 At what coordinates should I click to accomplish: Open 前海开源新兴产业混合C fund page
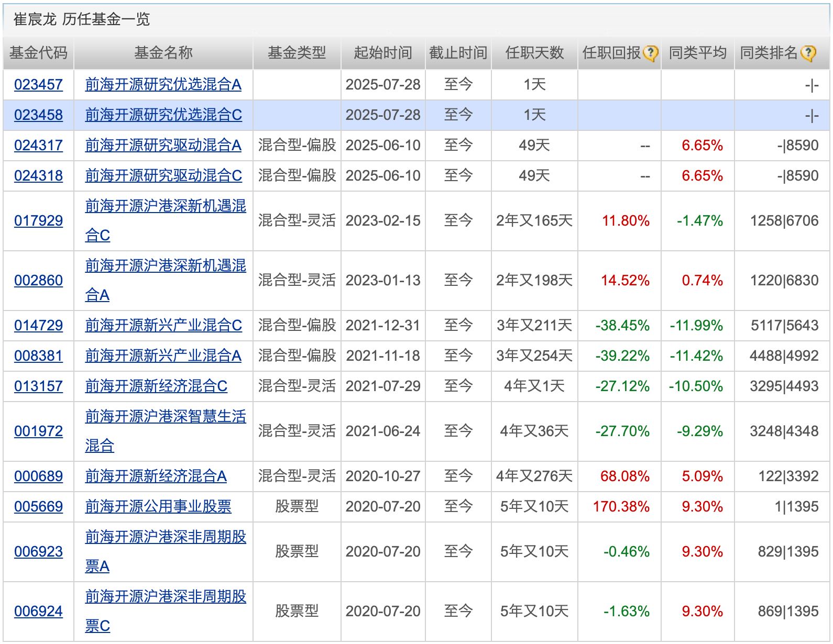coord(163,325)
